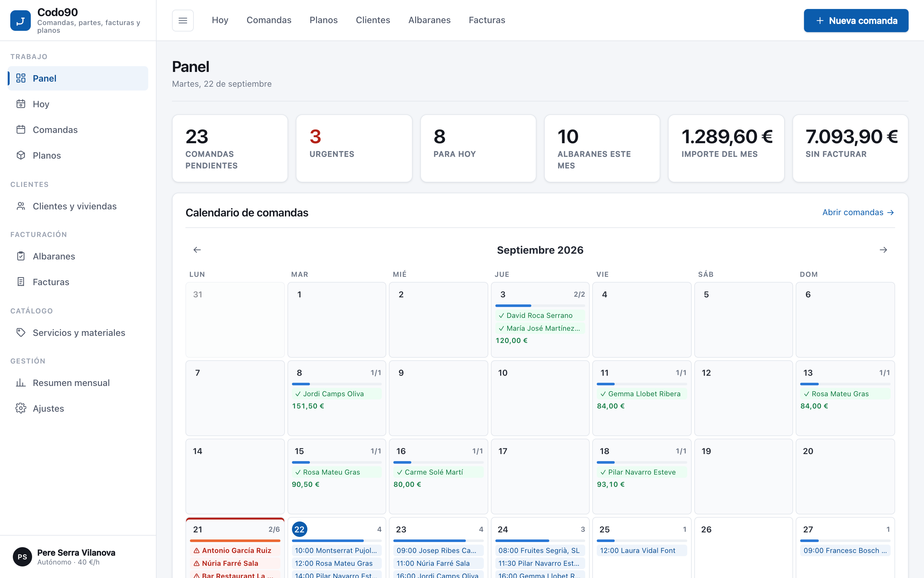Open the Facturas tab in top navigation

(487, 20)
